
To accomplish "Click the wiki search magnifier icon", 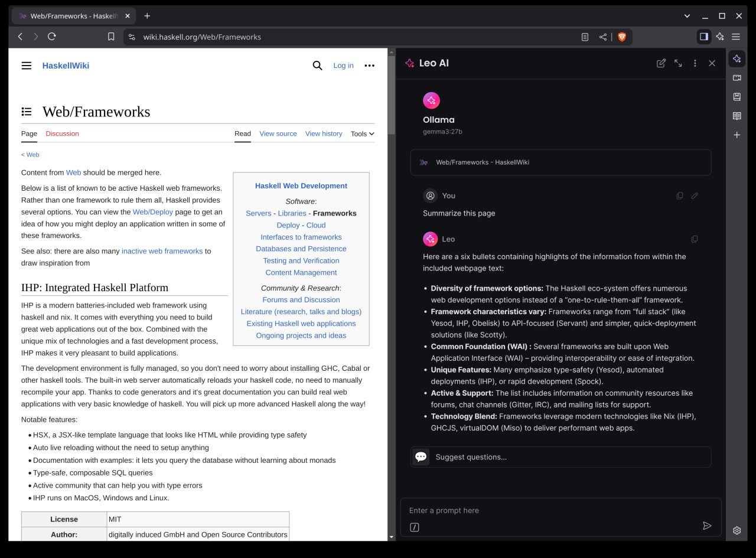I will pos(317,66).
